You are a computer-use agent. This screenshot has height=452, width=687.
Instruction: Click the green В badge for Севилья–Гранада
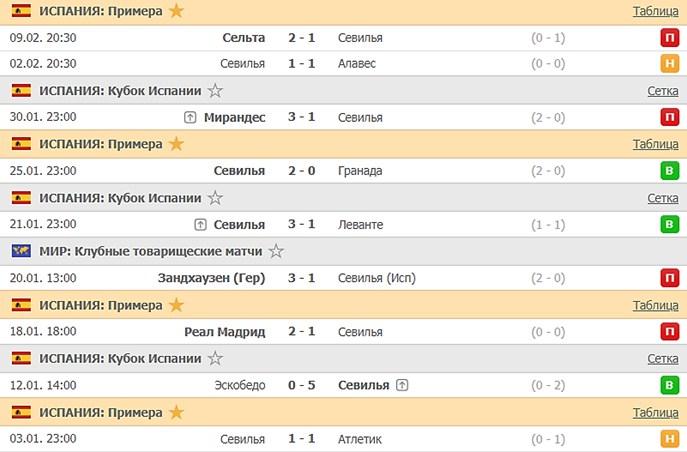point(668,171)
